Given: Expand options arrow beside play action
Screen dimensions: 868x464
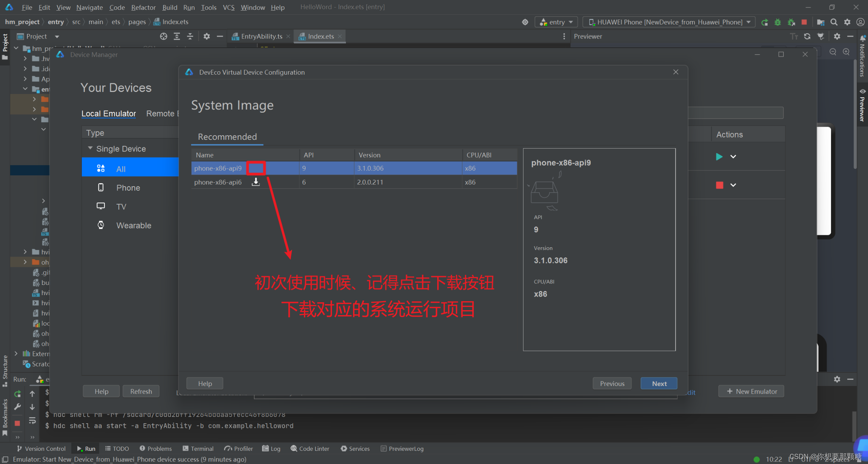Looking at the screenshot, I should (733, 156).
